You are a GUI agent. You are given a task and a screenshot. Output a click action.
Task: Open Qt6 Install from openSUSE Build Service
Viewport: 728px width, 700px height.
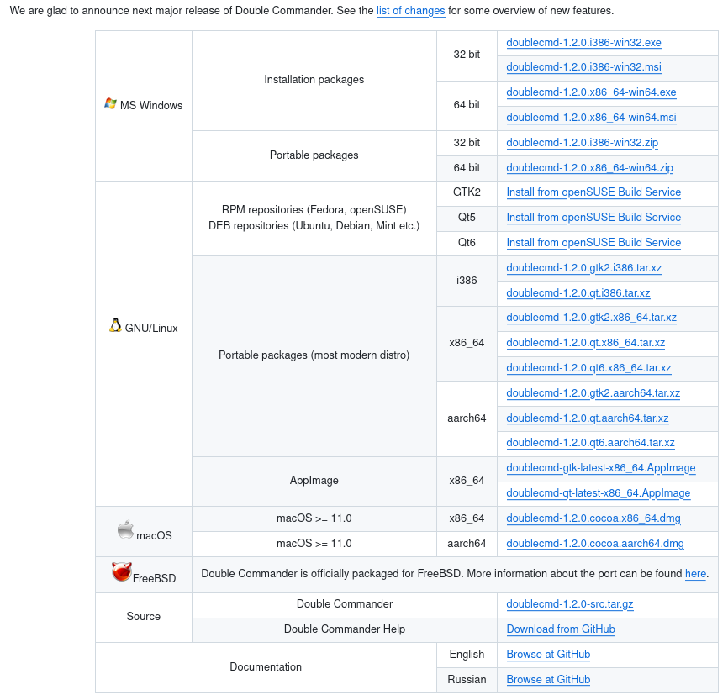(593, 243)
